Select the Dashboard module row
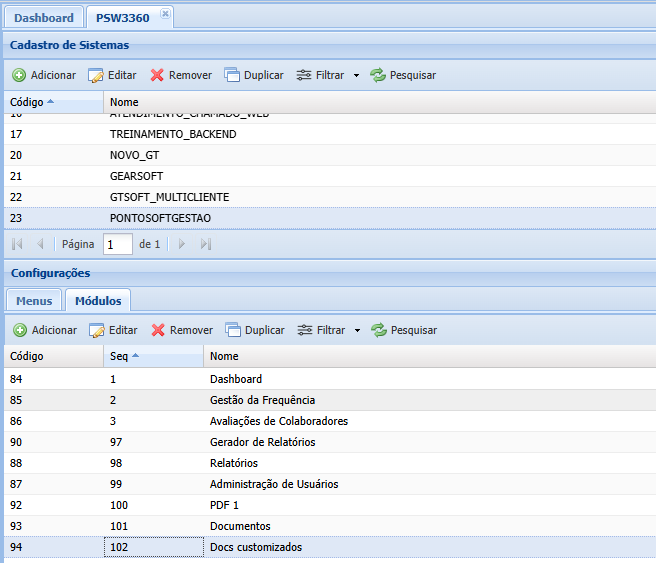Screen dimensions: 656x563 [x=330, y=379]
